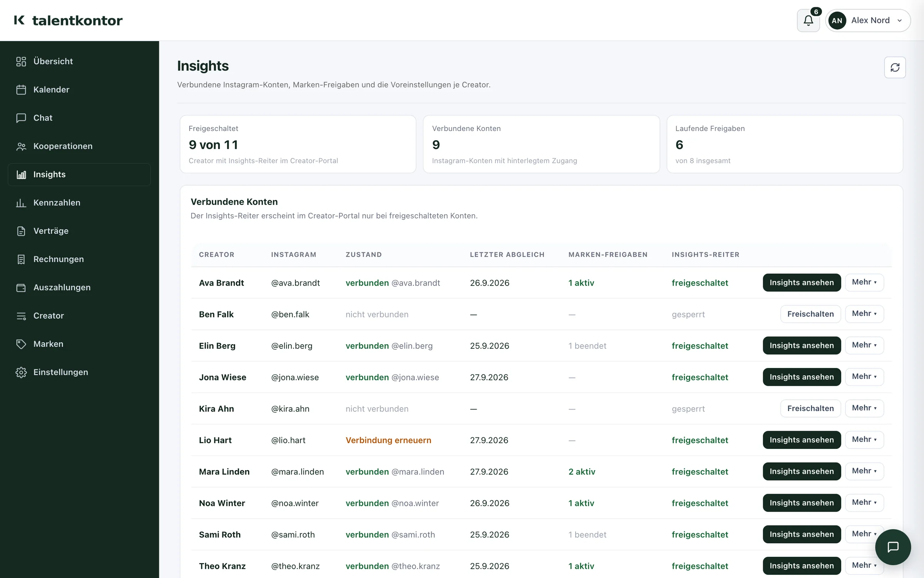Click Freischalten for Kira Ahn

(810, 408)
